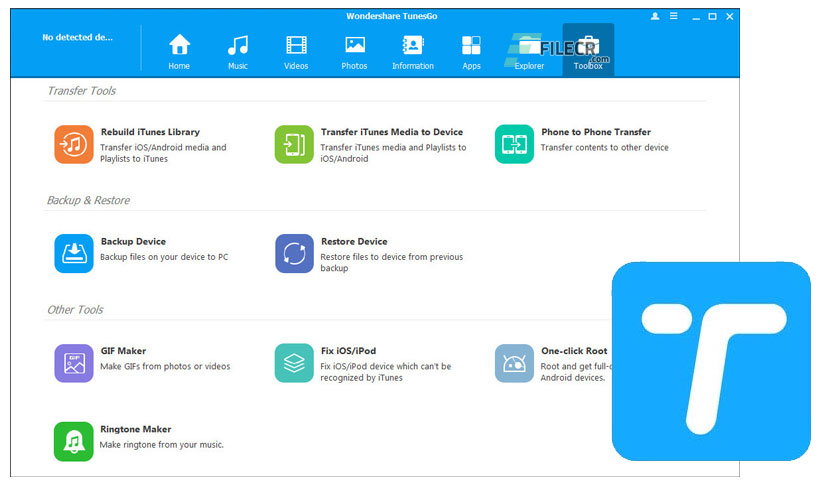Click the Transfer iTunes Media to Device title

point(392,132)
